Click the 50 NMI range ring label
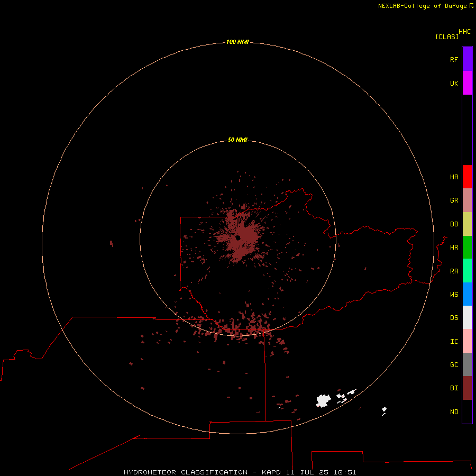 [237, 140]
